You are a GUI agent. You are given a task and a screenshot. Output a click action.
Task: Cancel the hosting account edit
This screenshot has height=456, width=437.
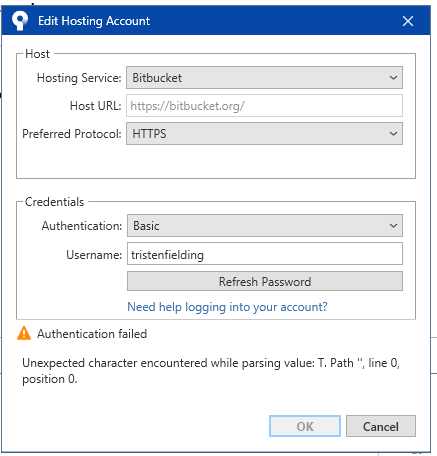[381, 426]
